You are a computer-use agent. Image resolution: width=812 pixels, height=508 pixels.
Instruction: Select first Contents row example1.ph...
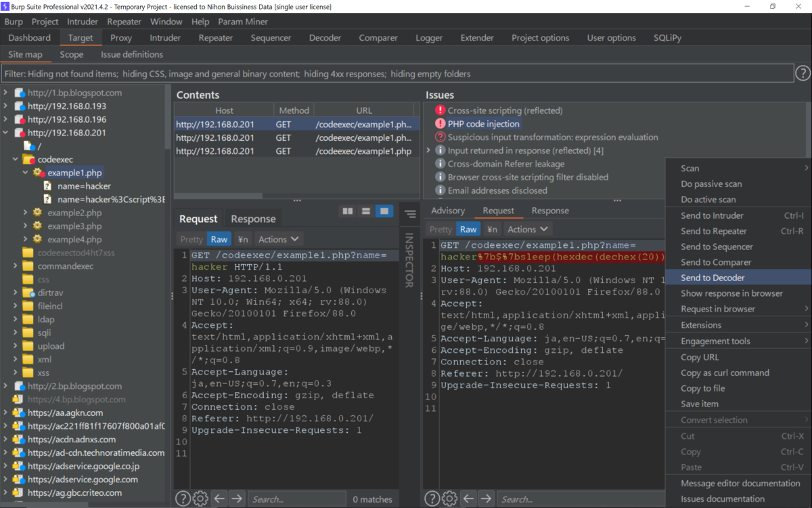tap(297, 124)
